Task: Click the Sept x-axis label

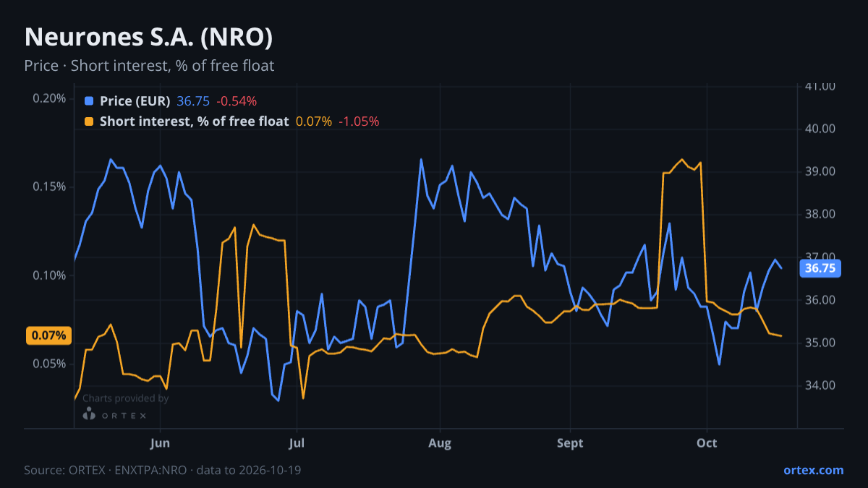Action: (570, 443)
